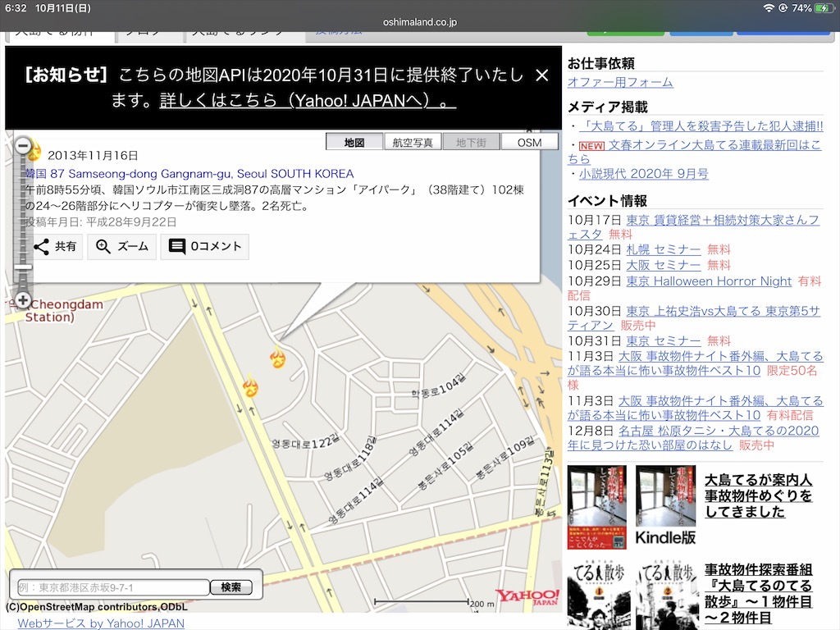Click the map zoom level slider handle
Viewport: 840px width, 630px height.
(24, 267)
